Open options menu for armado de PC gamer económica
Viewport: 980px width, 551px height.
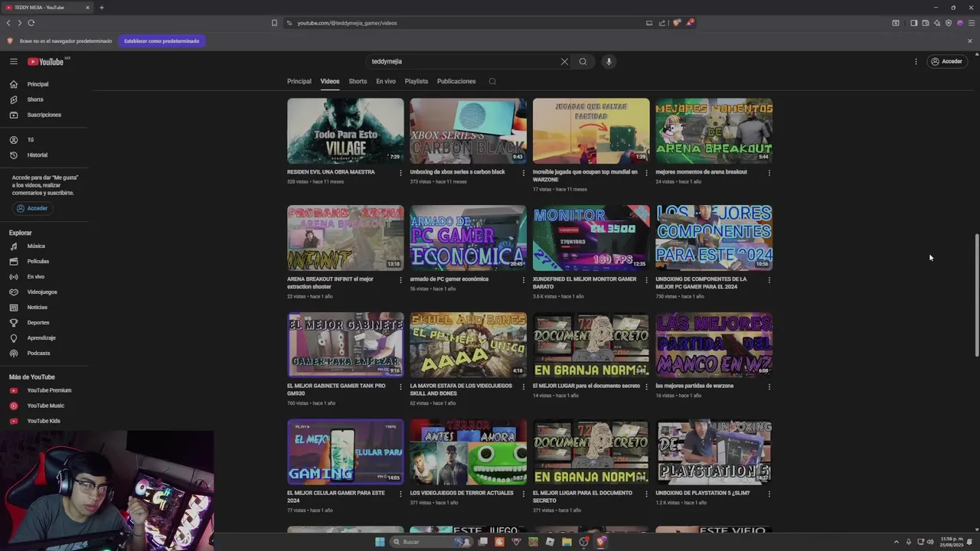point(524,280)
